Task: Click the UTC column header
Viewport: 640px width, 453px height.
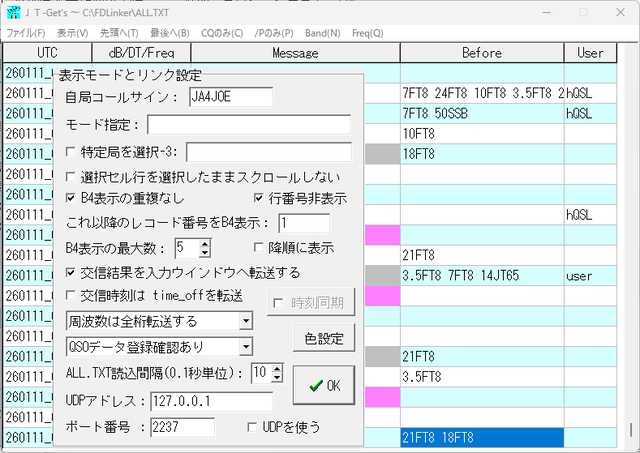Action: coord(47,53)
